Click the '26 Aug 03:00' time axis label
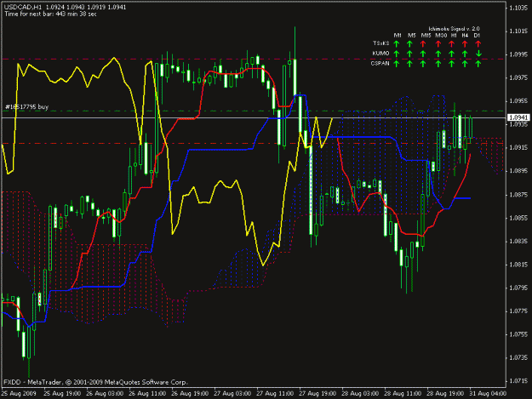Viewport: 532px width, 399px height. click(105, 394)
